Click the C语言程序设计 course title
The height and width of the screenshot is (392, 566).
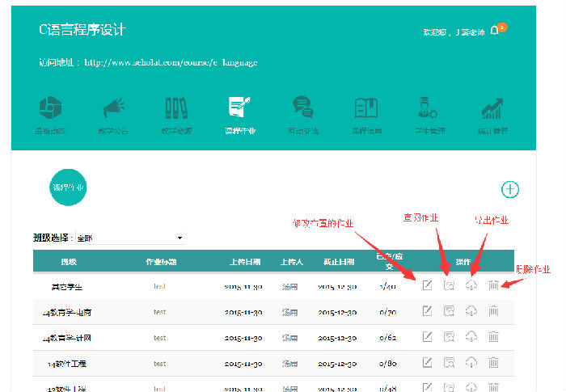[x=82, y=30]
